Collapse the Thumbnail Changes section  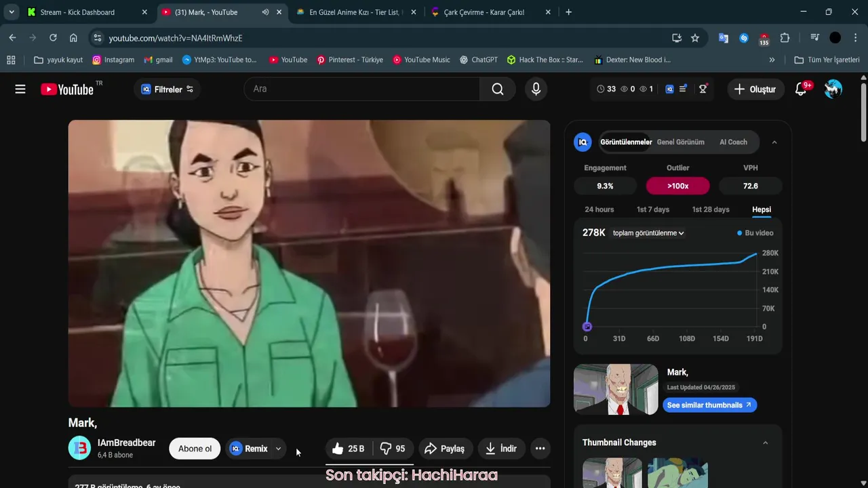coord(766,443)
